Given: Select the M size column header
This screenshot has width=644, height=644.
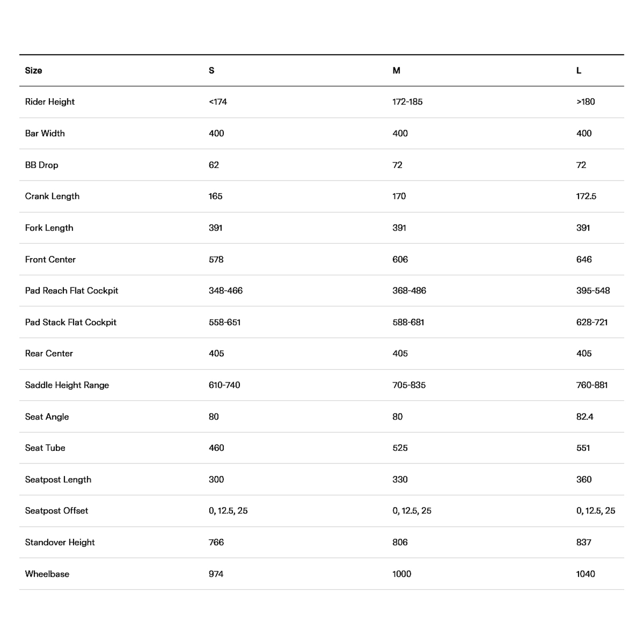Looking at the screenshot, I should coord(396,70).
